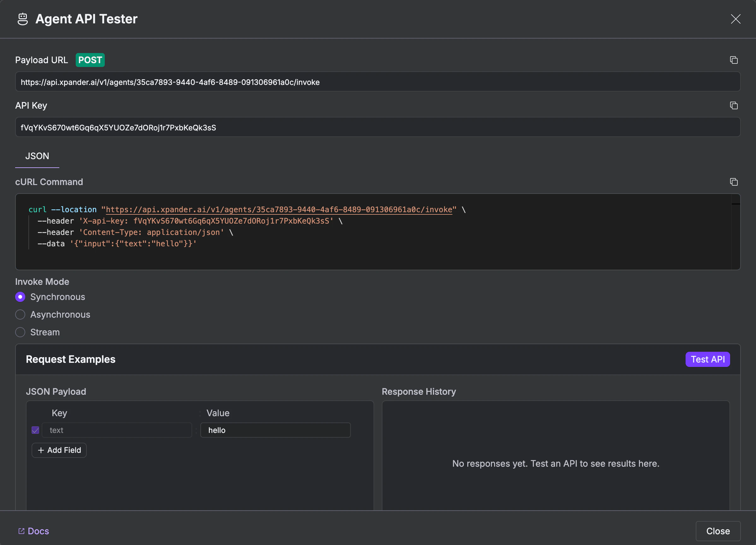Click the Docs external link icon
Viewport: 756px width, 545px height.
[x=21, y=531]
